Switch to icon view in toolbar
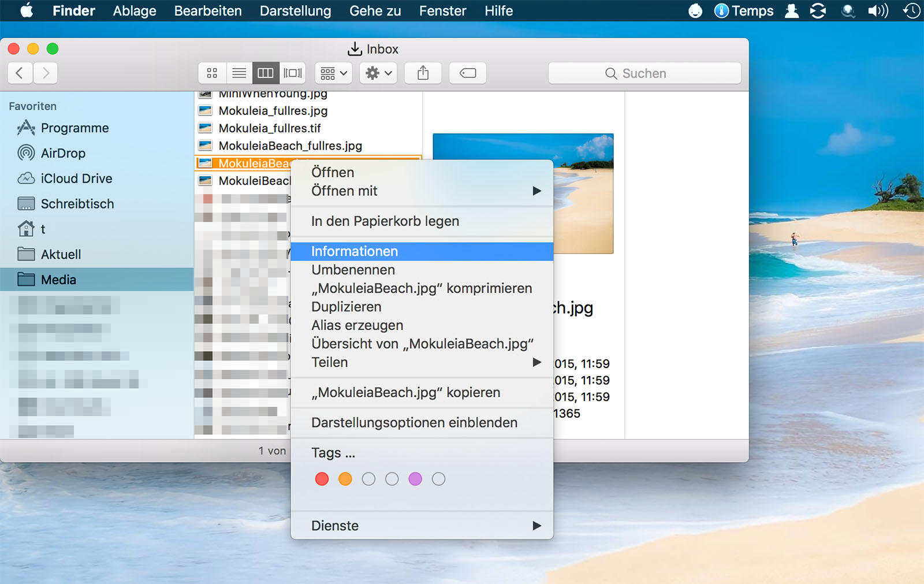 coord(212,73)
